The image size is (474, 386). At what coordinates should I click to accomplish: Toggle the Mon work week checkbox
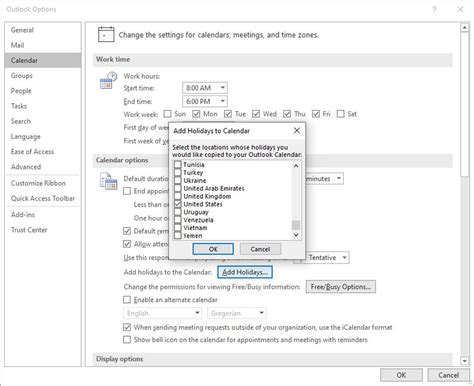click(196, 114)
